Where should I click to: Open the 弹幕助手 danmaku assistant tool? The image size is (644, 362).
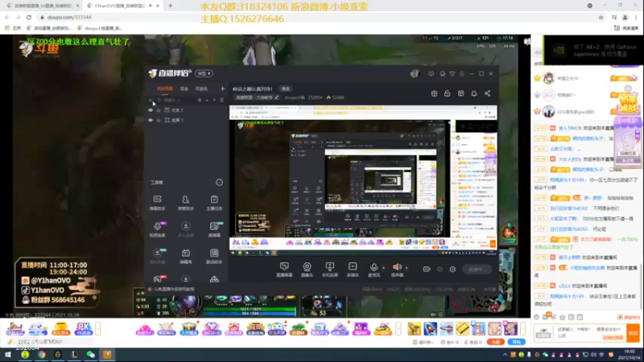(x=157, y=203)
